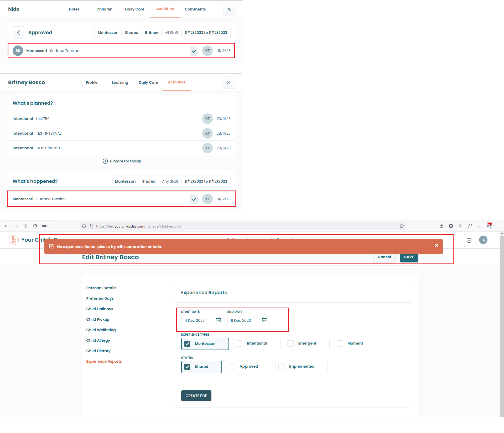Open Child Allergy section
This screenshot has width=504, height=433.
(x=98, y=340)
